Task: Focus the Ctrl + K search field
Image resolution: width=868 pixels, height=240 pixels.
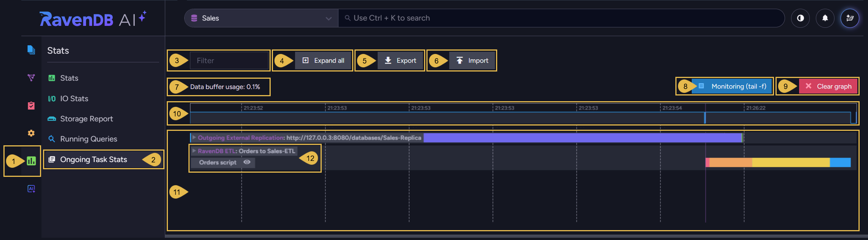Action: (x=561, y=18)
